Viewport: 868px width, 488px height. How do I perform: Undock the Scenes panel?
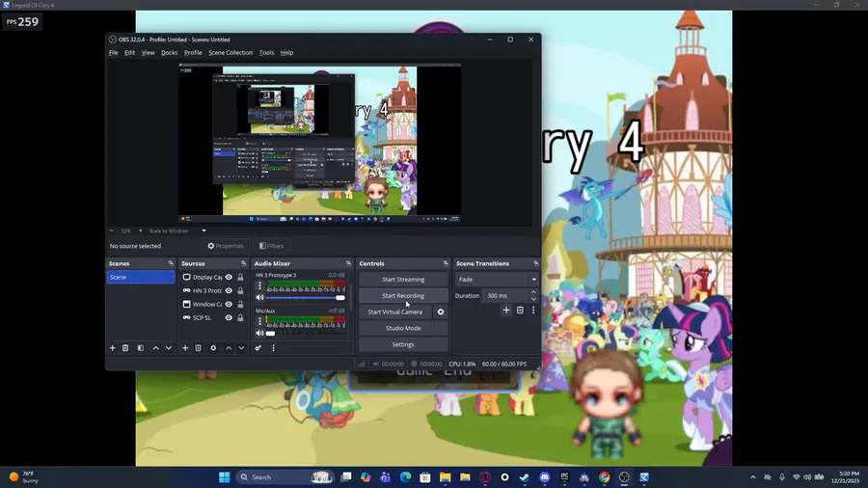171,263
